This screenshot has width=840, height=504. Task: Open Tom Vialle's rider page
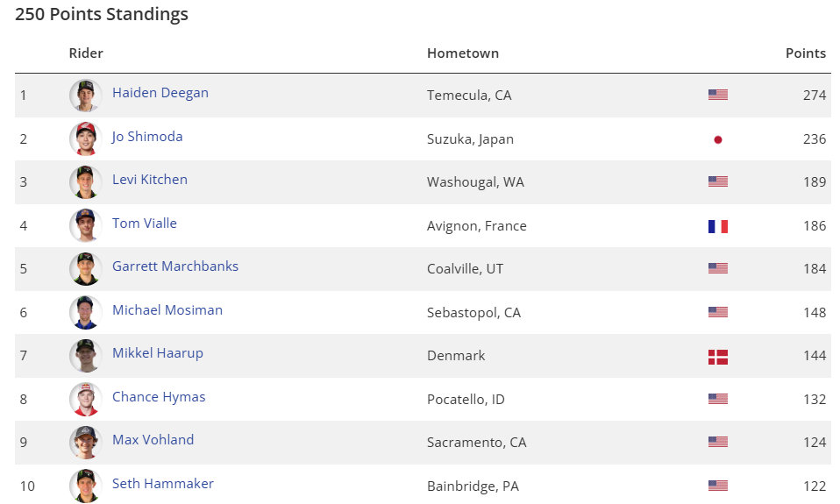coord(145,224)
